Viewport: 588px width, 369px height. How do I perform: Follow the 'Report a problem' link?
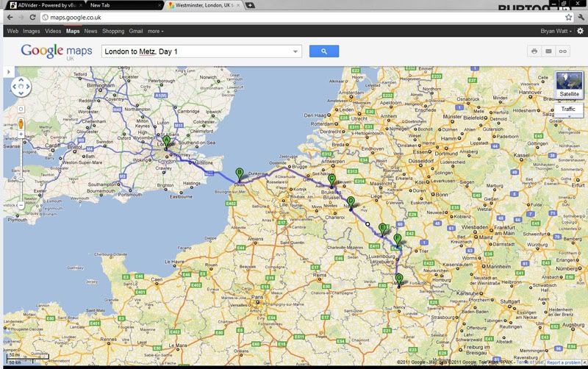[x=564, y=362]
